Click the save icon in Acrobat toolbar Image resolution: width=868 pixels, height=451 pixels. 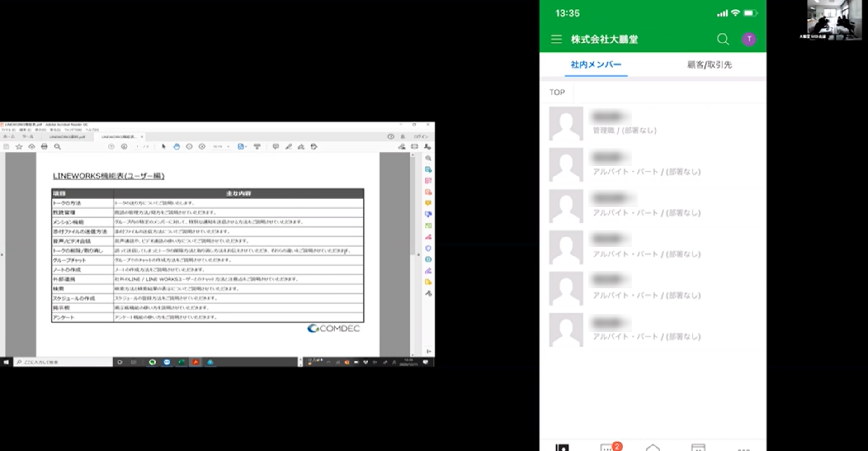point(6,147)
